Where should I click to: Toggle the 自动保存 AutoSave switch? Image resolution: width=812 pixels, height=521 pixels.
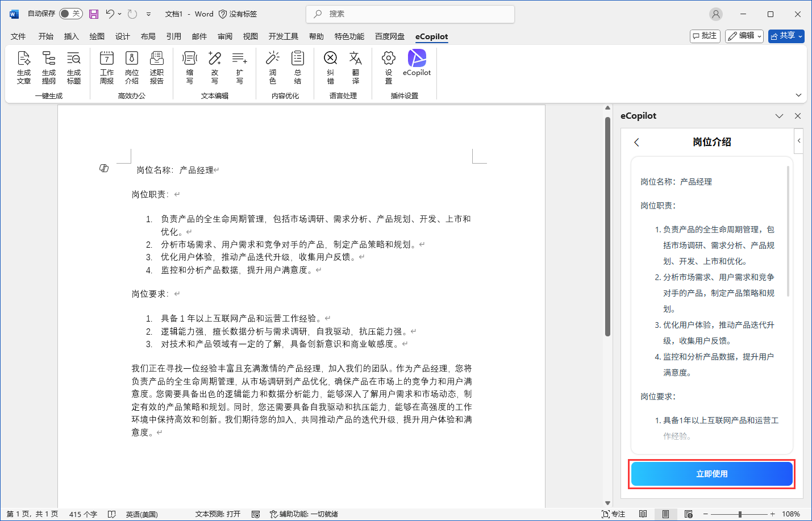(70, 14)
